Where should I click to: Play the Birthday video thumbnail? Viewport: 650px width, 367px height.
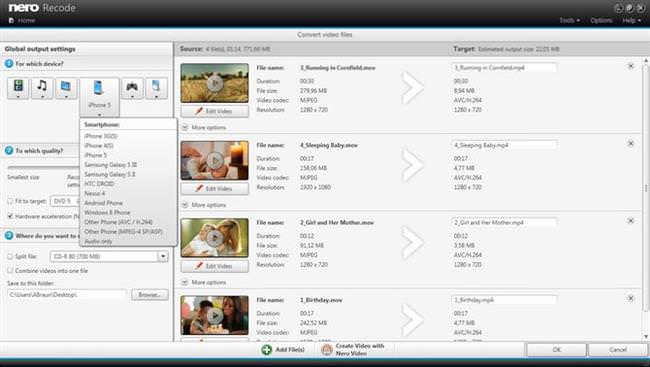(x=215, y=316)
